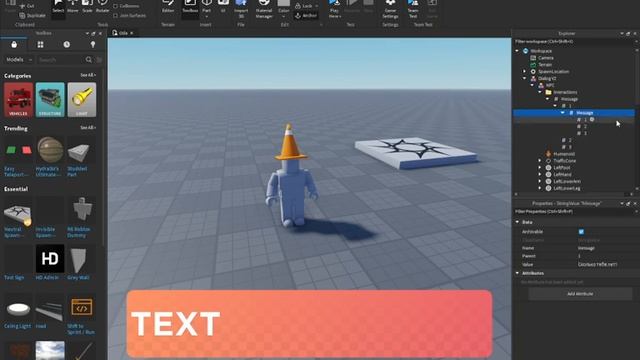Screen dimensions: 640x360
Task: Start Play Here test
Action: pyautogui.click(x=335, y=8)
